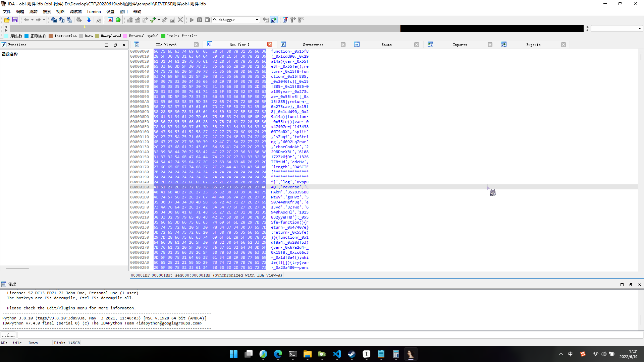Open dropdown right of navigation band
644x362 pixels.
pyautogui.click(x=640, y=28)
